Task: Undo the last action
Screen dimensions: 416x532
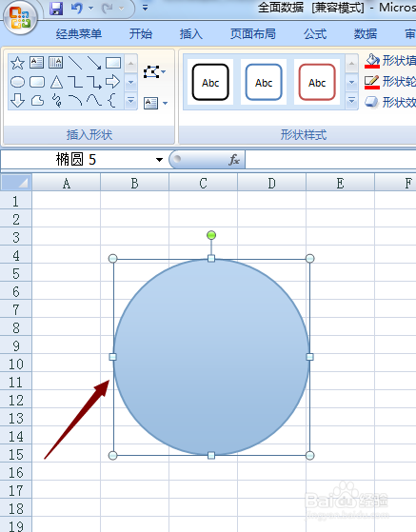Action: coord(77,9)
